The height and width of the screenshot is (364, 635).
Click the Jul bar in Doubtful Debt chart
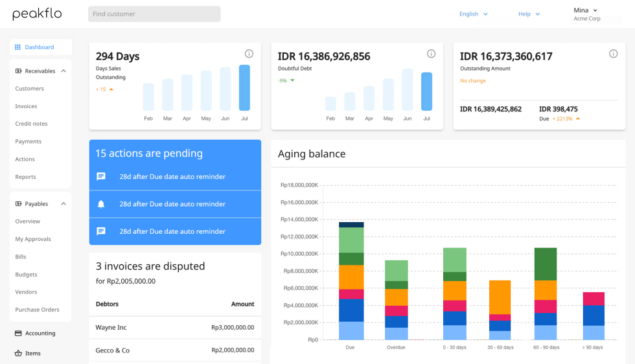(426, 91)
